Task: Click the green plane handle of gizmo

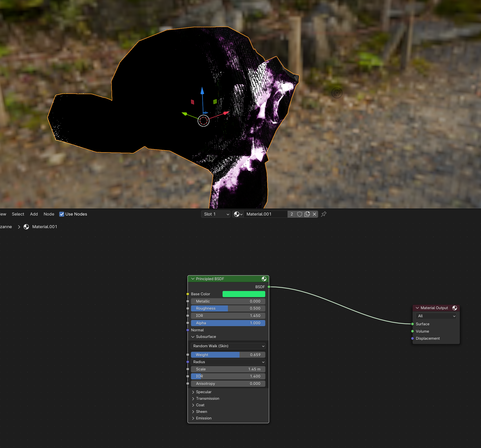Action: point(215,101)
